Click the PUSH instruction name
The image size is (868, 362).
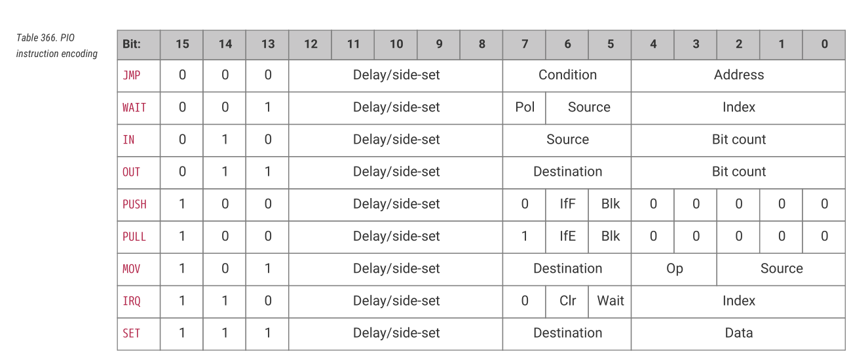coord(134,204)
